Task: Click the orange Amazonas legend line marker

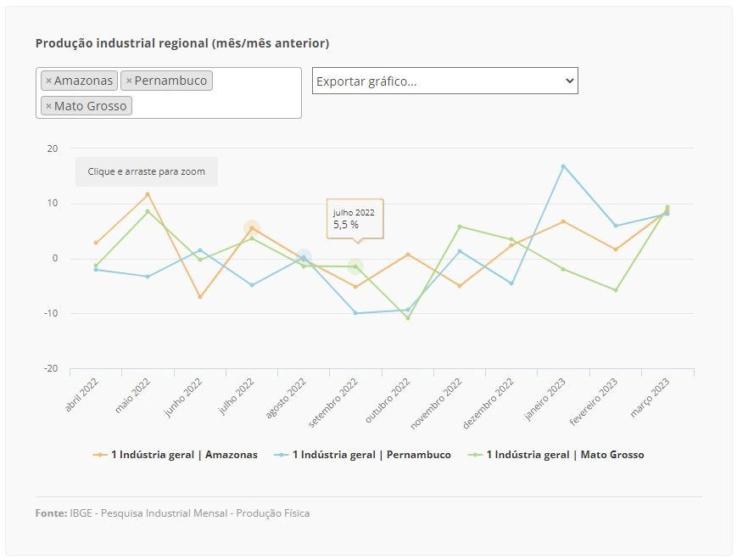Action: click(100, 455)
